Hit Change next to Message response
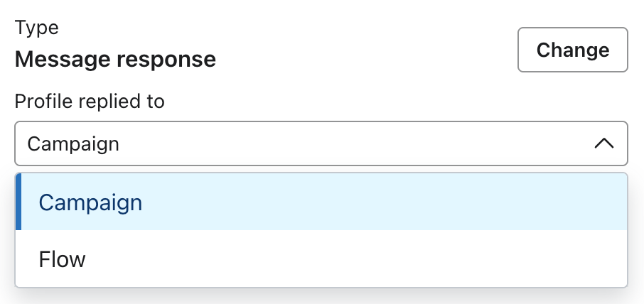Image resolution: width=644 pixels, height=304 pixels. [x=572, y=50]
